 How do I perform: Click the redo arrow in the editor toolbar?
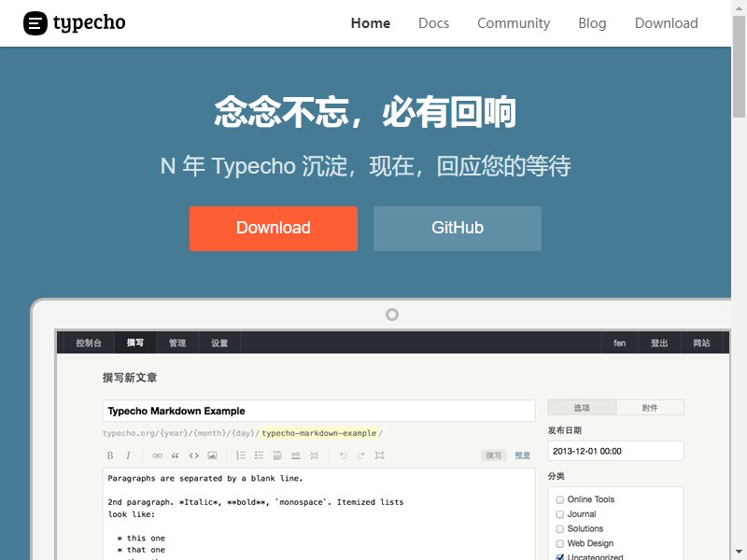pos(360,455)
